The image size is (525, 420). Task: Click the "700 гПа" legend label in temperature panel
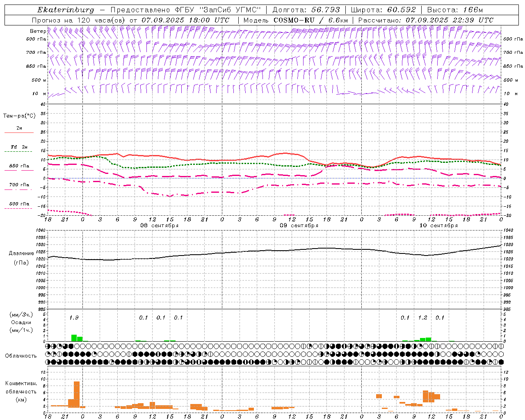click(19, 185)
